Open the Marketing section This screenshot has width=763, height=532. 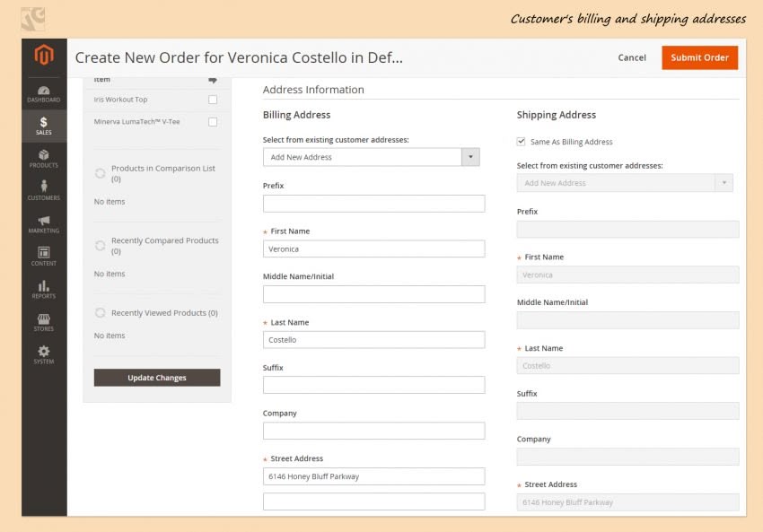[43, 223]
